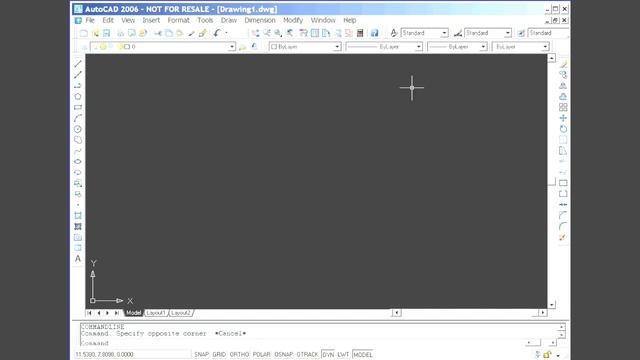The image size is (640, 360).
Task: Select the Arc tool
Action: 78,118
